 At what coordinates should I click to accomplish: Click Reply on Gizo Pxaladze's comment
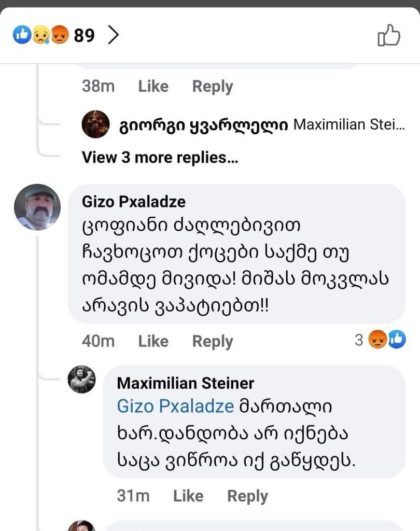[x=211, y=341]
